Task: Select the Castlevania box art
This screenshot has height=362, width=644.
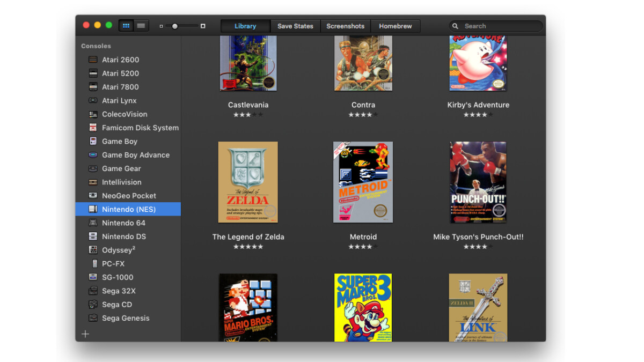Action: [x=248, y=63]
